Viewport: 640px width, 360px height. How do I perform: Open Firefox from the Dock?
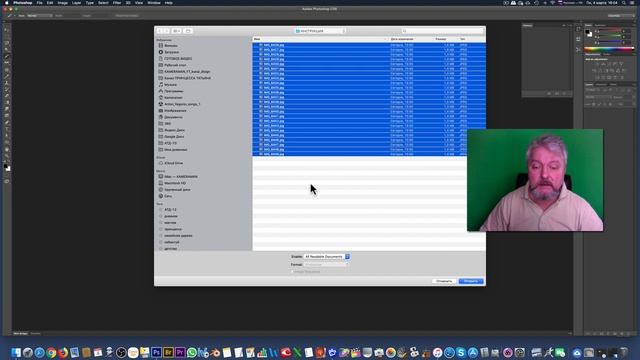(63, 352)
